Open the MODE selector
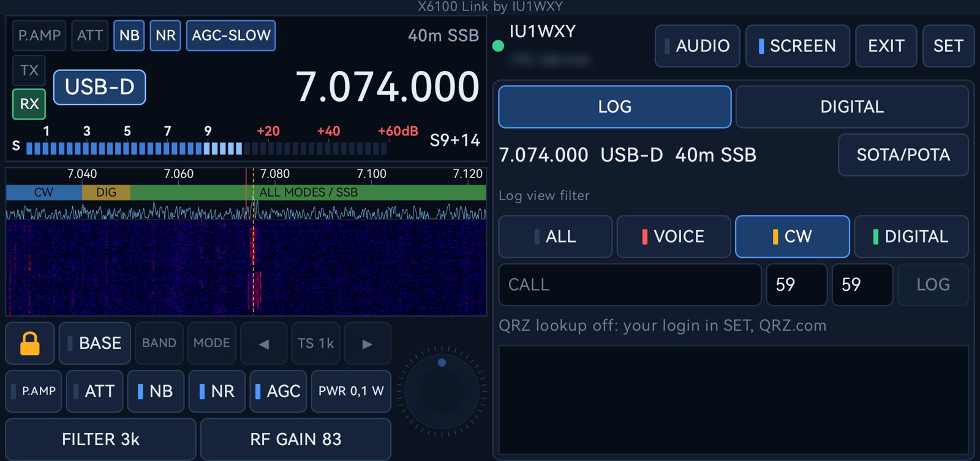This screenshot has width=980, height=461. (211, 343)
